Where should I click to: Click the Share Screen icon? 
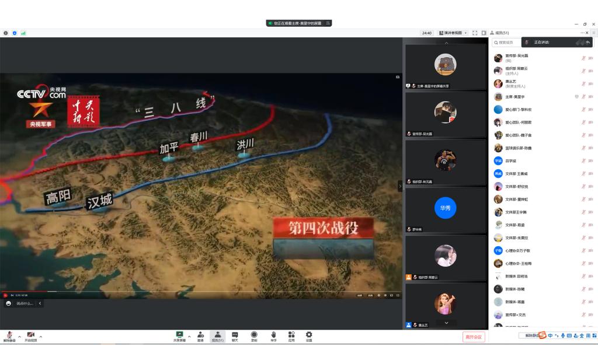[179, 335]
